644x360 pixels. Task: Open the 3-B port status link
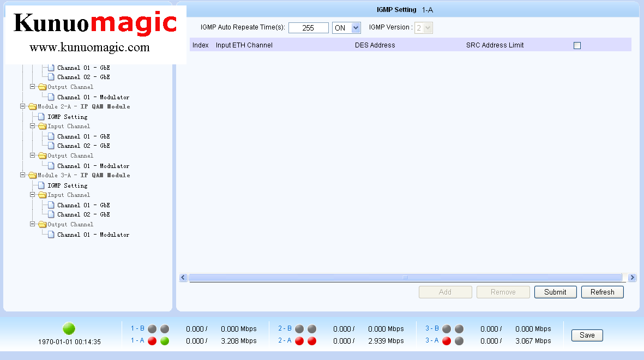click(432, 328)
